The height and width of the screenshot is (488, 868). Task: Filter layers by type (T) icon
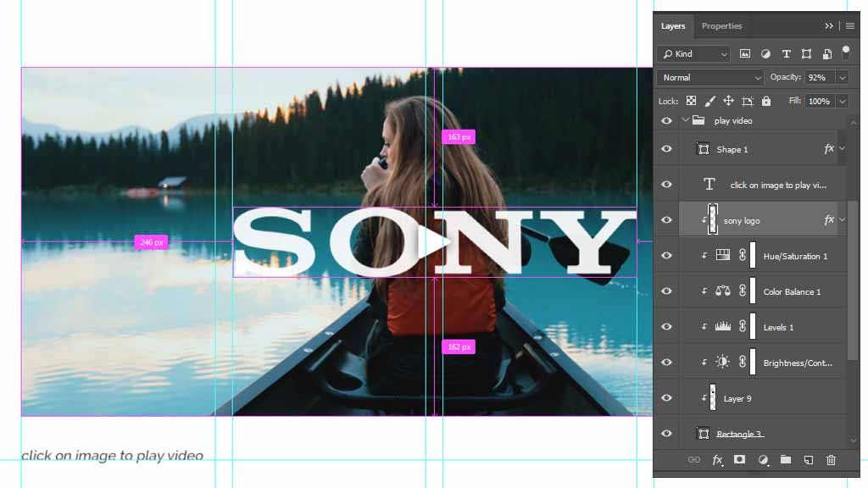tap(786, 53)
